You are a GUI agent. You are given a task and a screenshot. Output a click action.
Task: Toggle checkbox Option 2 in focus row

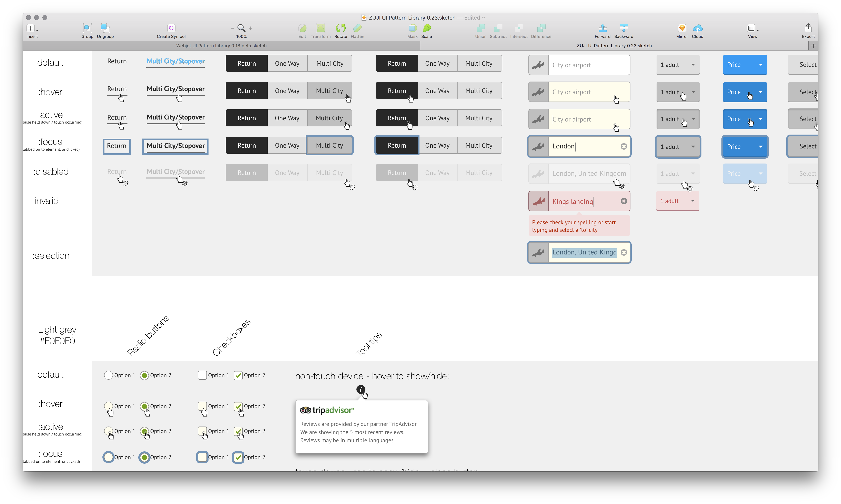tap(238, 457)
